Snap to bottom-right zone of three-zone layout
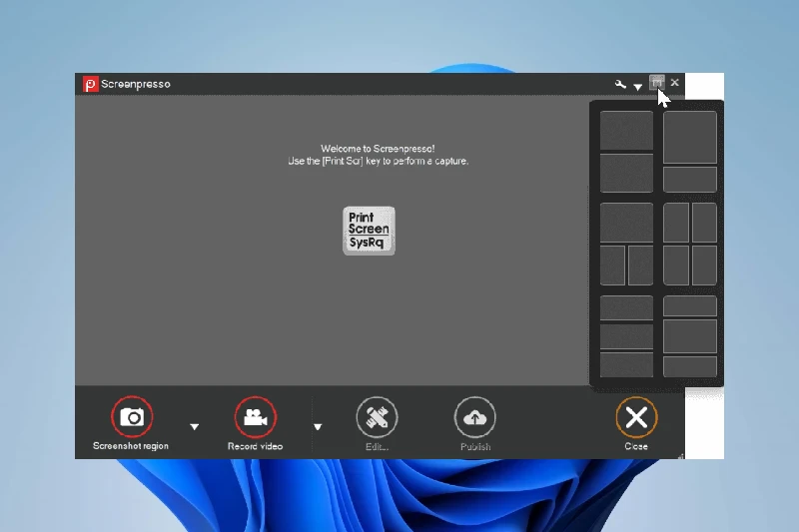This screenshot has height=532, width=799. pyautogui.click(x=640, y=266)
